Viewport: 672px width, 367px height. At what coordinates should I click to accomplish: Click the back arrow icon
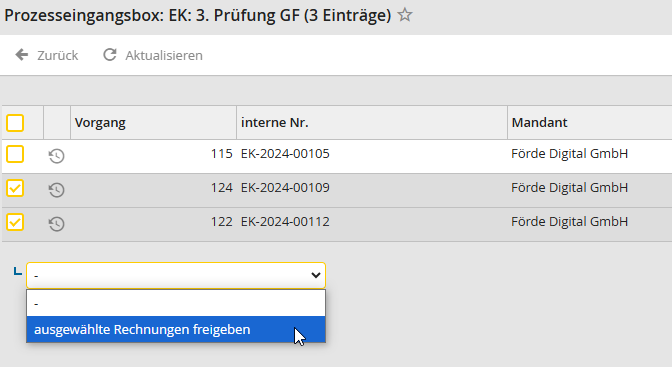(x=22, y=55)
